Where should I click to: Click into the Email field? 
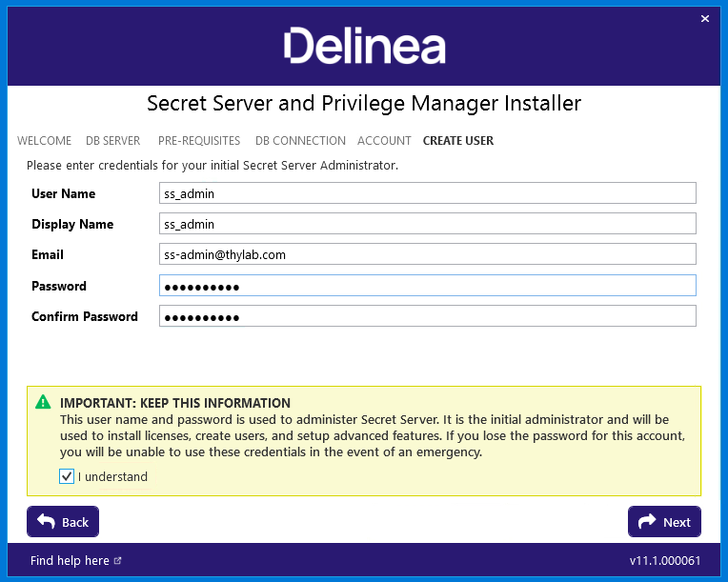pos(428,254)
